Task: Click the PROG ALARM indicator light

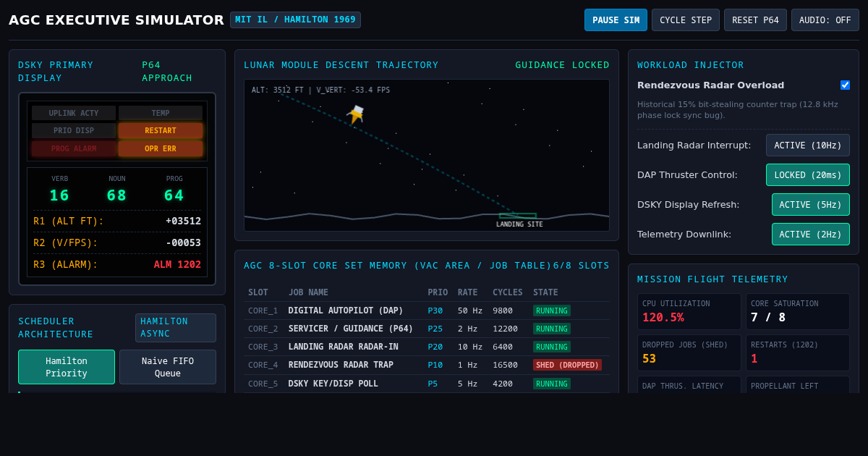Action: (74, 149)
